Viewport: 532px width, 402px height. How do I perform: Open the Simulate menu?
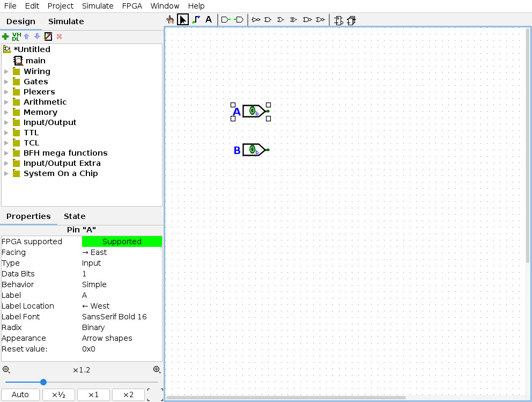98,6
